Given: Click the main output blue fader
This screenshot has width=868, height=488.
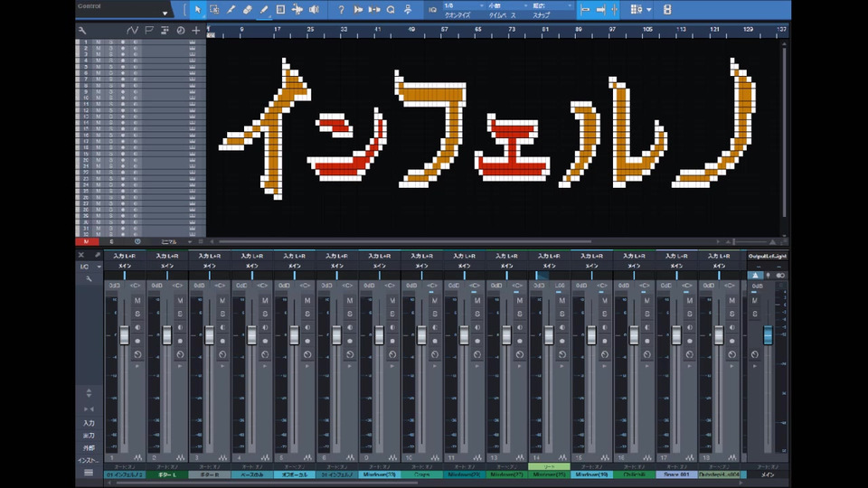Looking at the screenshot, I should (768, 334).
